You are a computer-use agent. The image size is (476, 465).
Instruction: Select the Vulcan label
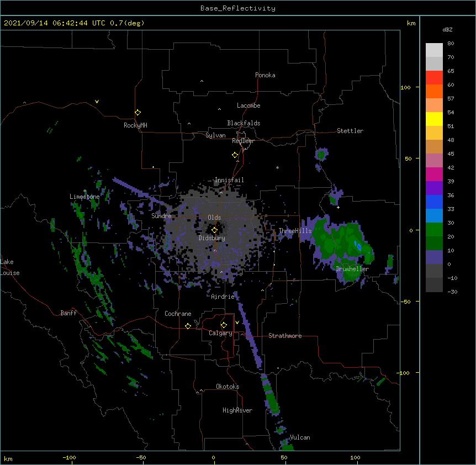[300, 437]
